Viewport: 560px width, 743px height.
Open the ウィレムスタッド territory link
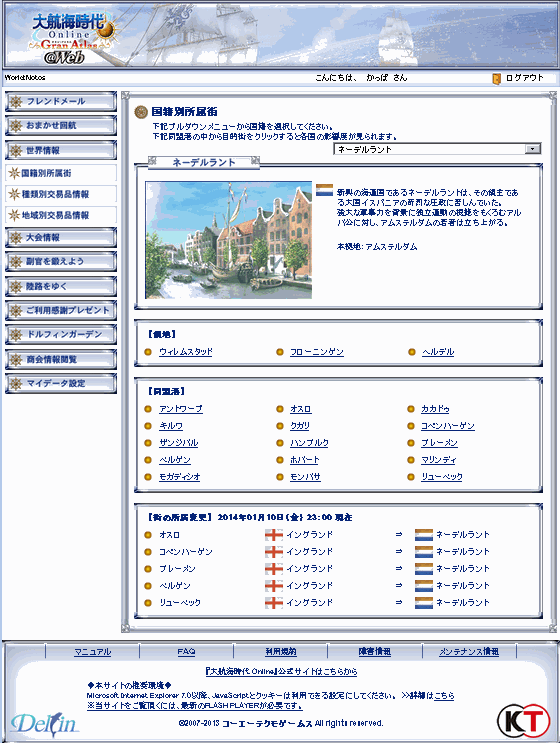point(186,352)
